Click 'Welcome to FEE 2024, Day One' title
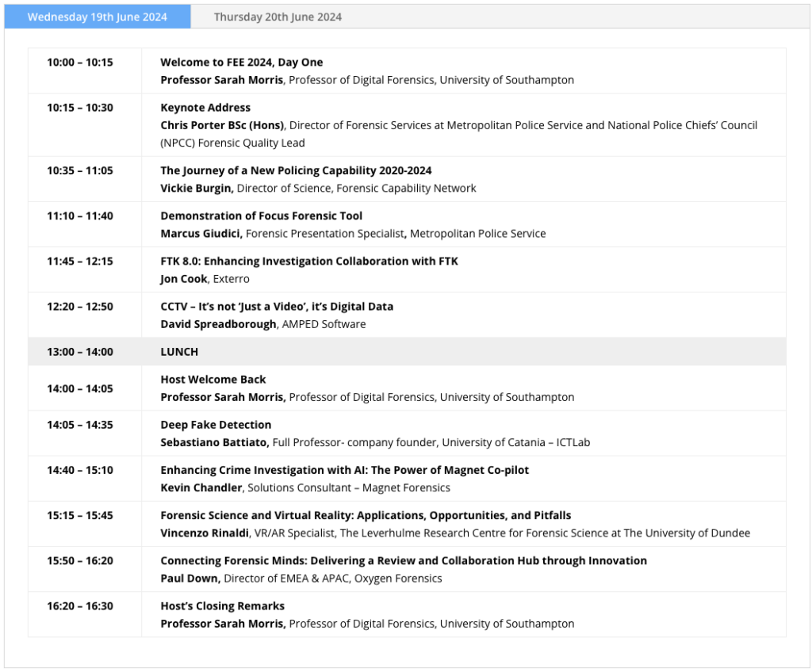 point(241,62)
